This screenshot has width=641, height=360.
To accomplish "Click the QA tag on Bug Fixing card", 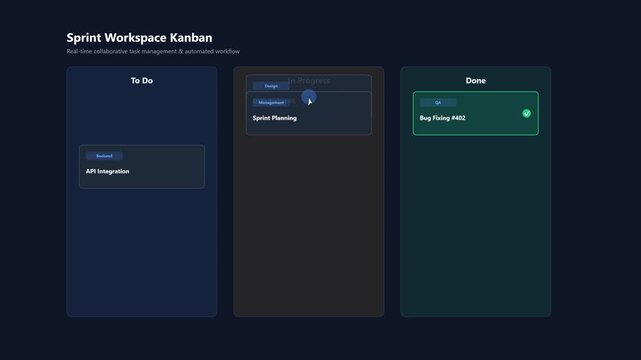I will tap(438, 103).
